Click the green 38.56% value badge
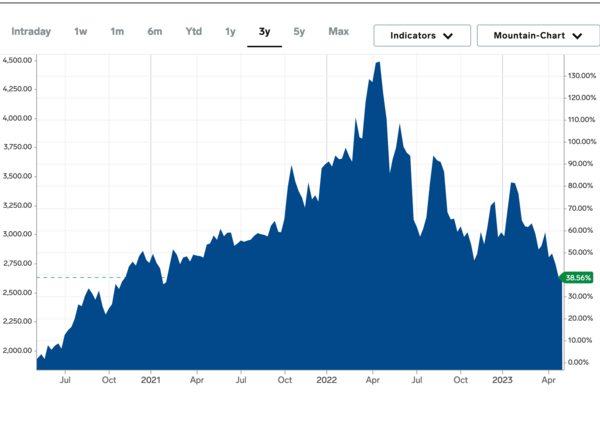This screenshot has height=428, width=600. [x=578, y=277]
